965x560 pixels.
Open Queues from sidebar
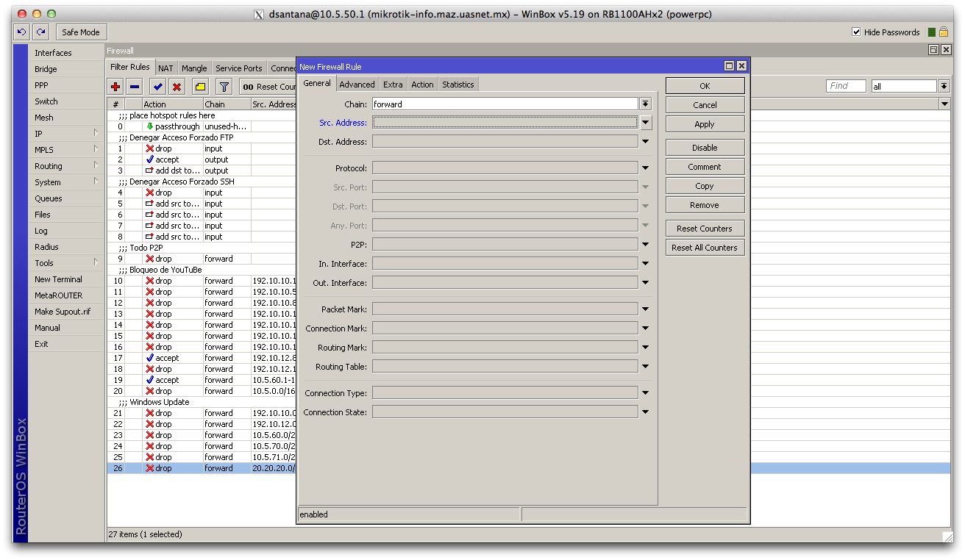click(x=66, y=198)
